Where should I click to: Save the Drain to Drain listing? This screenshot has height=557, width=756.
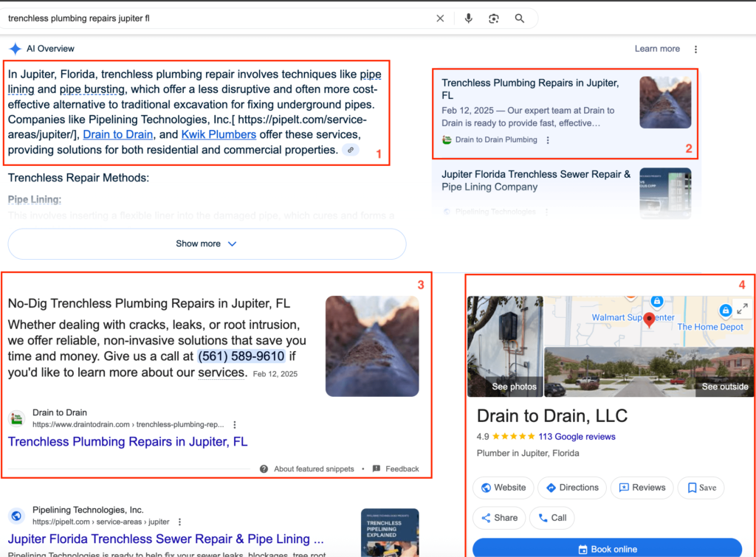(700, 488)
